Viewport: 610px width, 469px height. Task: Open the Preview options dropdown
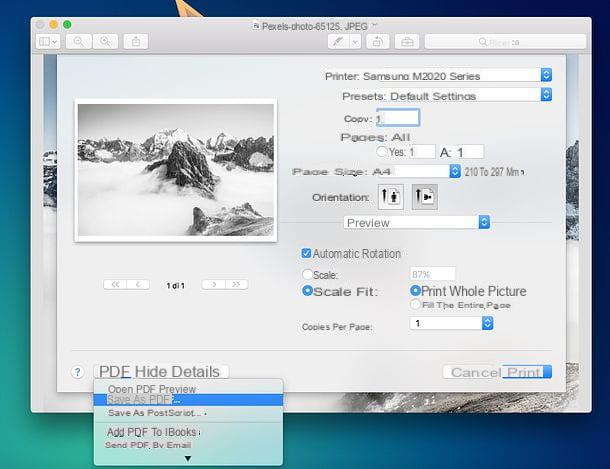coord(417,222)
